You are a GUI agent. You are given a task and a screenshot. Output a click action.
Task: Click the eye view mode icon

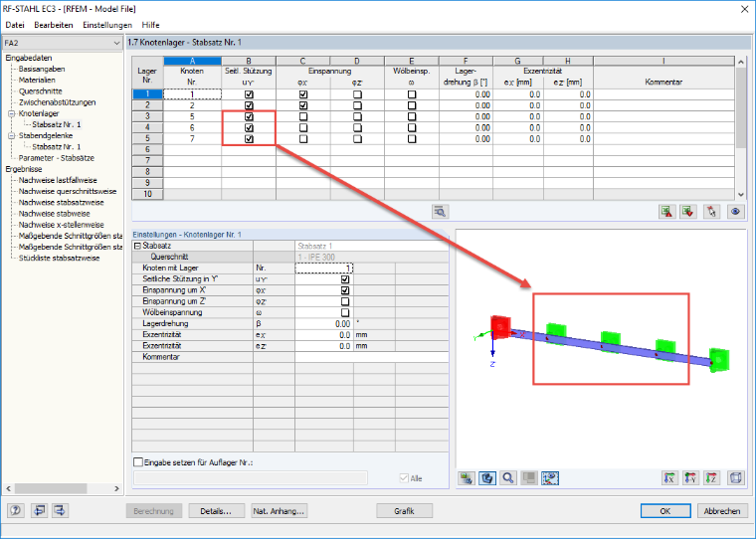point(735,211)
